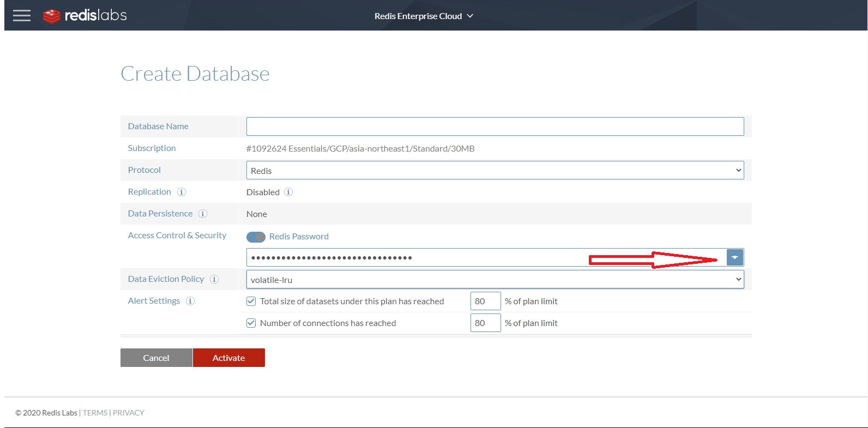Click the Database Name input field
The width and height of the screenshot is (868, 428).
point(495,126)
